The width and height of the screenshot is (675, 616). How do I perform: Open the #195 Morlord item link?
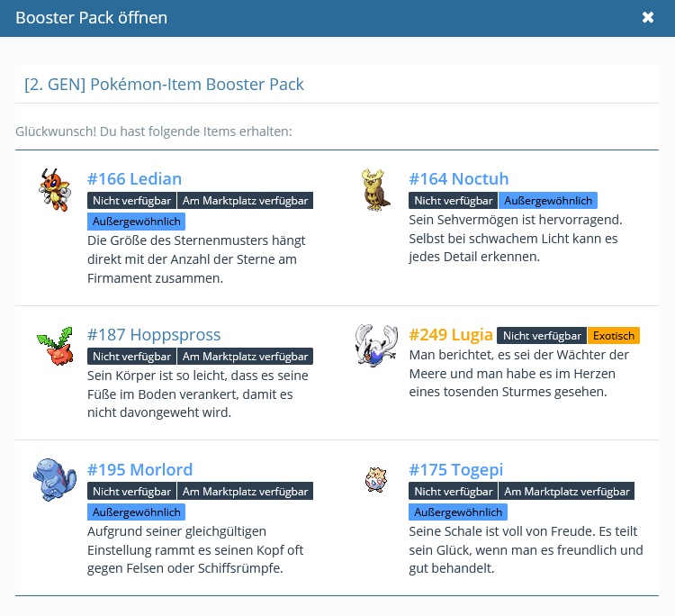click(x=139, y=469)
